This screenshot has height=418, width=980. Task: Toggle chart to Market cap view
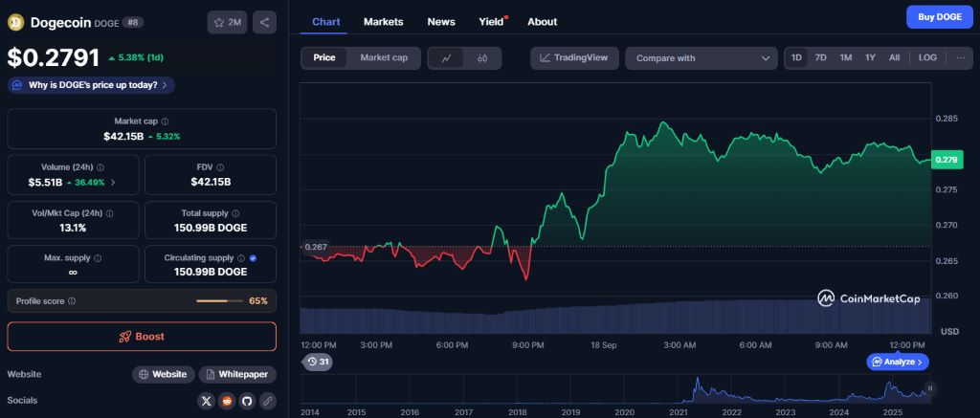[x=383, y=57]
